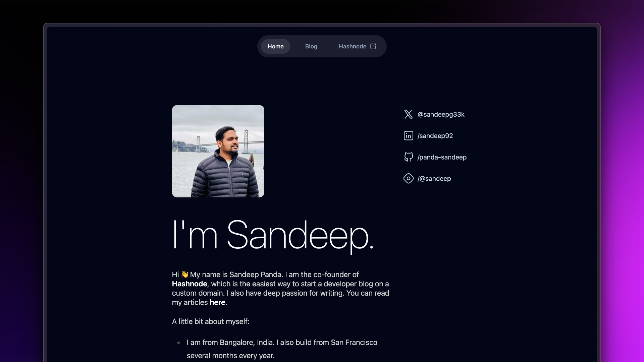Viewport: 644px width, 362px height.
Task: Click the "A little bit about myself:" text
Action: tap(211, 321)
